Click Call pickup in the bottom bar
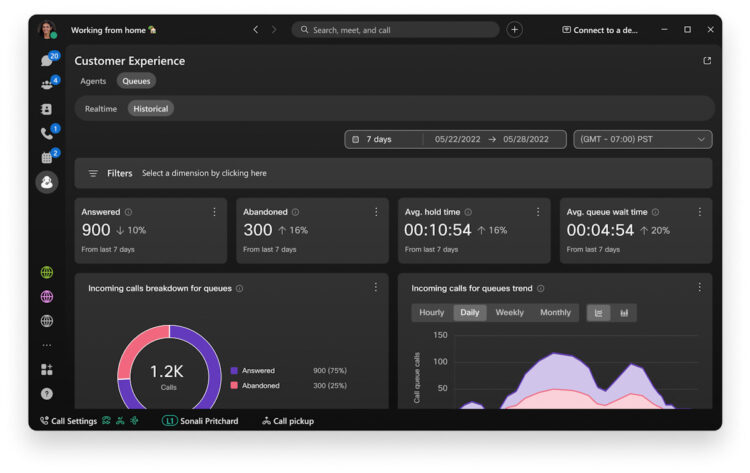The width and height of the screenshot is (750, 473). [288, 421]
